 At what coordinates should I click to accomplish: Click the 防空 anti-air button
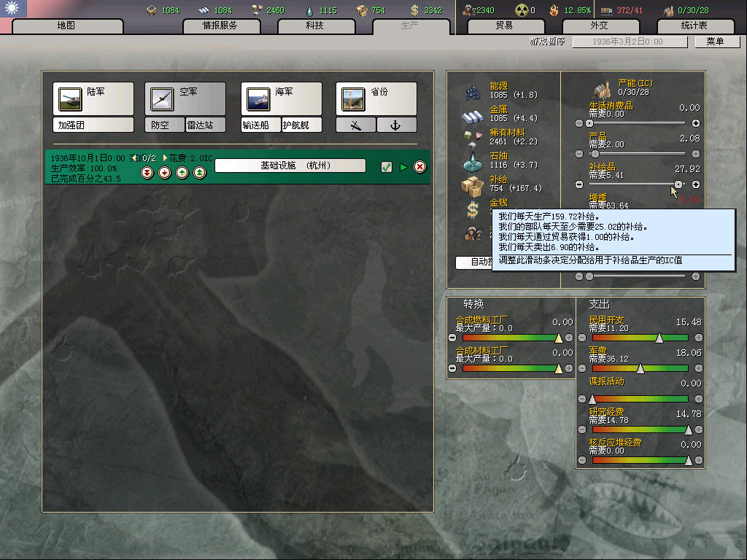tap(164, 125)
